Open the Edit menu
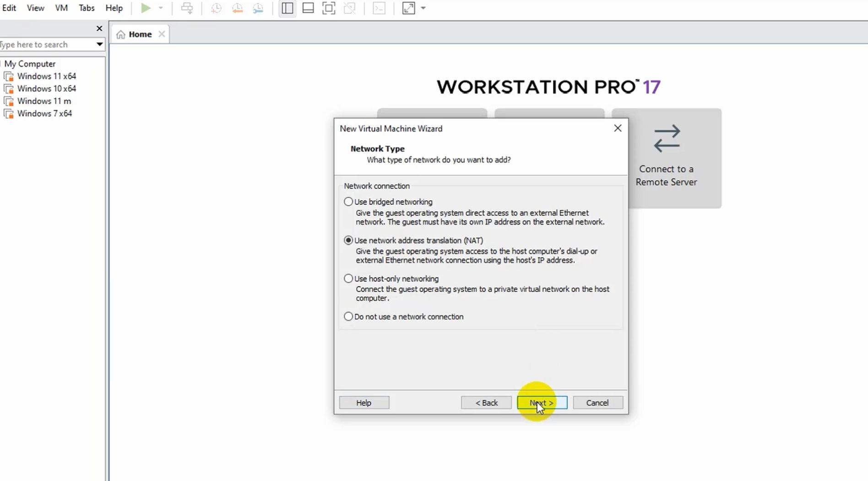The image size is (868, 481). point(9,8)
